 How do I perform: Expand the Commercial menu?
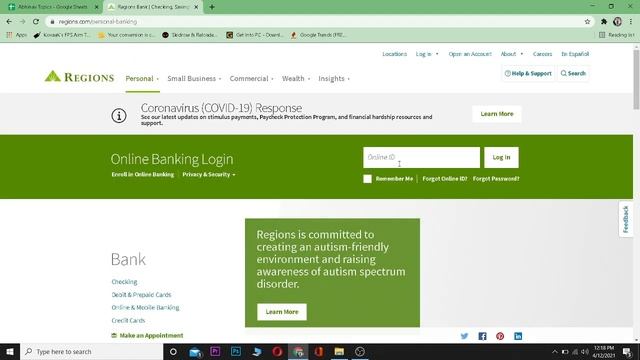[x=251, y=78]
